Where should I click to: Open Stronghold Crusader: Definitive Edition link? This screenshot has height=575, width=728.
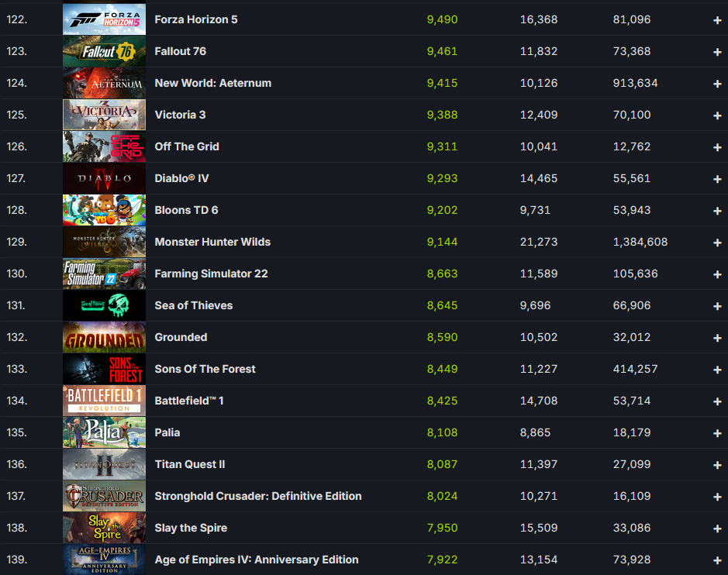257,496
